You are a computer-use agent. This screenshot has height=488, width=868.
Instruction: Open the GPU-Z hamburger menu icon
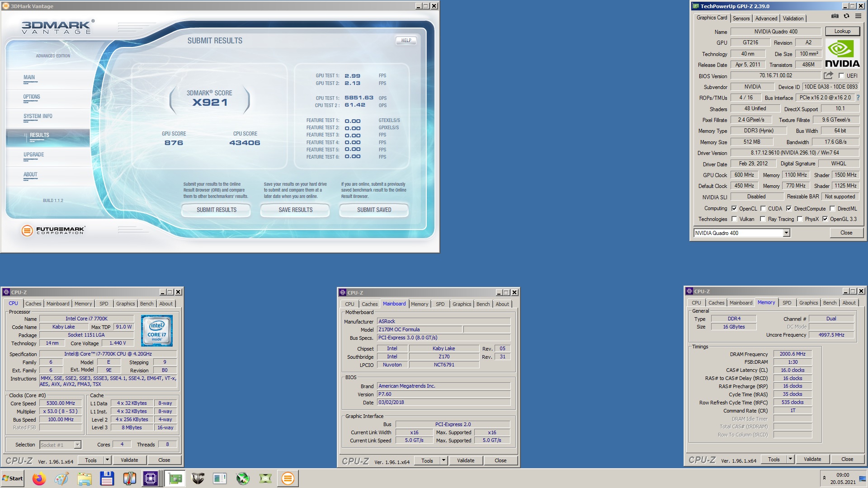coord(858,16)
